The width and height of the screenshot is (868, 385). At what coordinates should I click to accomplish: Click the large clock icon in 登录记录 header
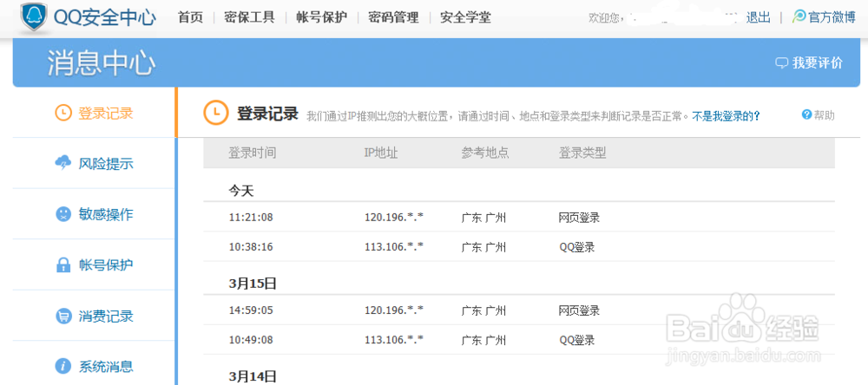tap(215, 113)
